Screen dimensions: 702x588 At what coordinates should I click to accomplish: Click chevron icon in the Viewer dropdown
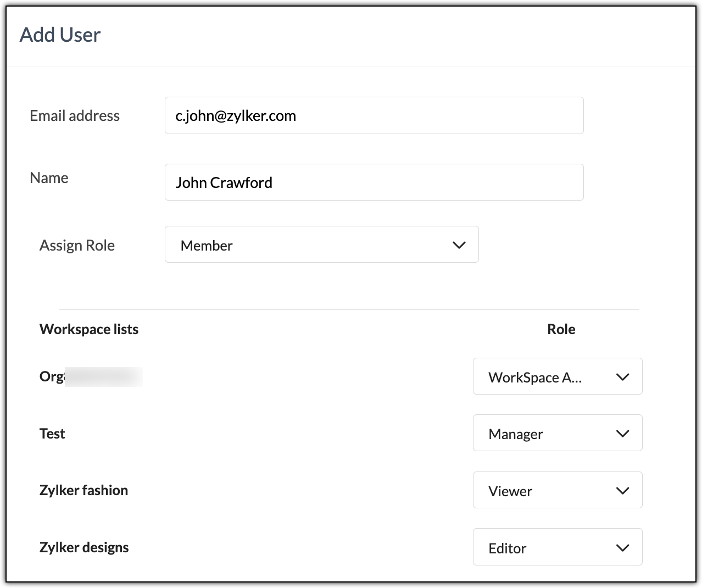(x=622, y=491)
